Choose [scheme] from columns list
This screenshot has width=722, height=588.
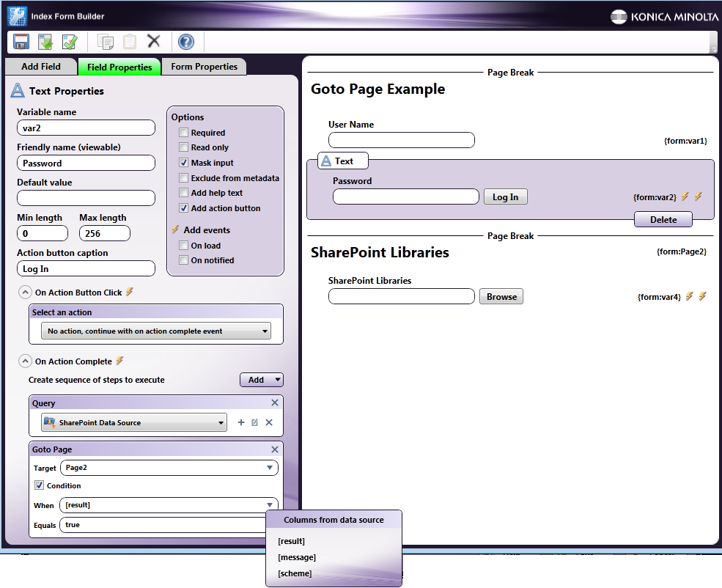295,573
